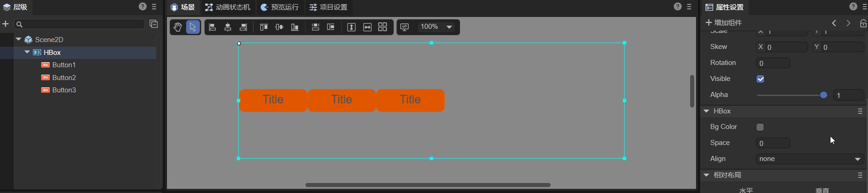Click the lock icon in properties panel

pyautogui.click(x=863, y=23)
